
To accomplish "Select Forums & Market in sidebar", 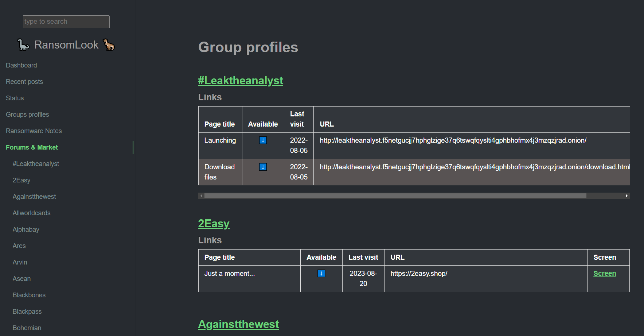I will (32, 147).
